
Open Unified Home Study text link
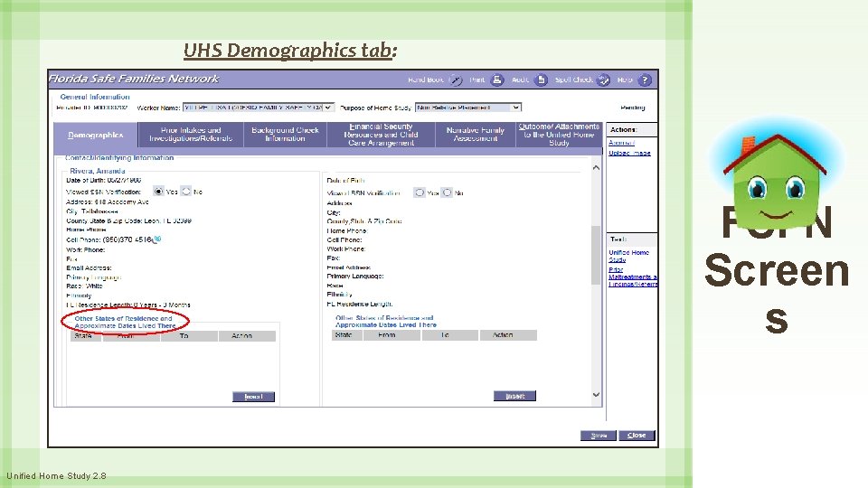(x=629, y=256)
